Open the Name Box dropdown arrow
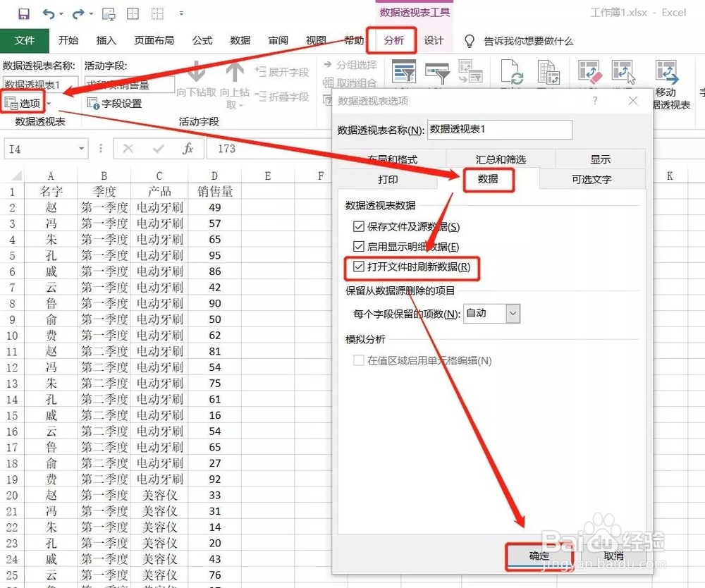The image size is (705, 588). 81,149
